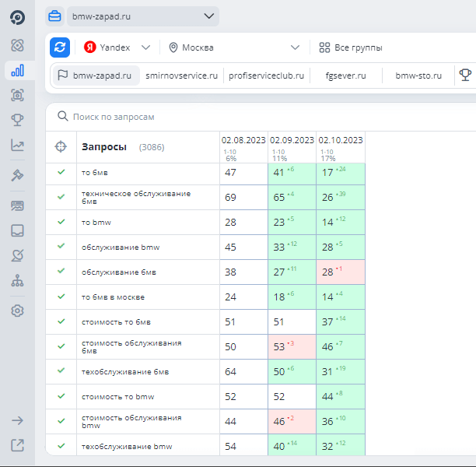
Task: Toggle checkmark for 'стоимость то bmw' row
Action: [61, 396]
